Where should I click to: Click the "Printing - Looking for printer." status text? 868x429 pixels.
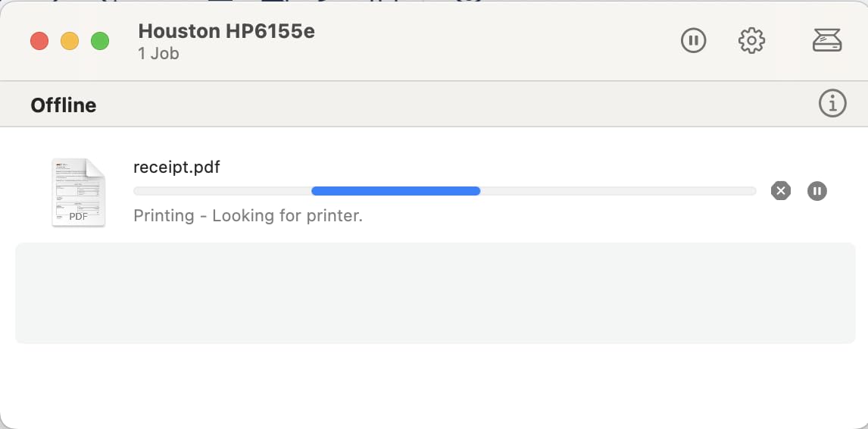pyautogui.click(x=248, y=216)
